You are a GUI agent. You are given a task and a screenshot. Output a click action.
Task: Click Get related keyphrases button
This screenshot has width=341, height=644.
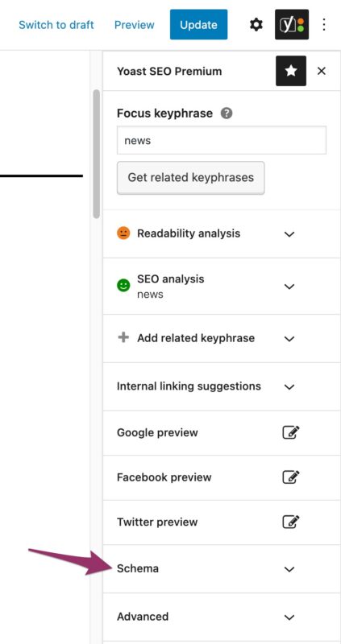[x=191, y=177]
